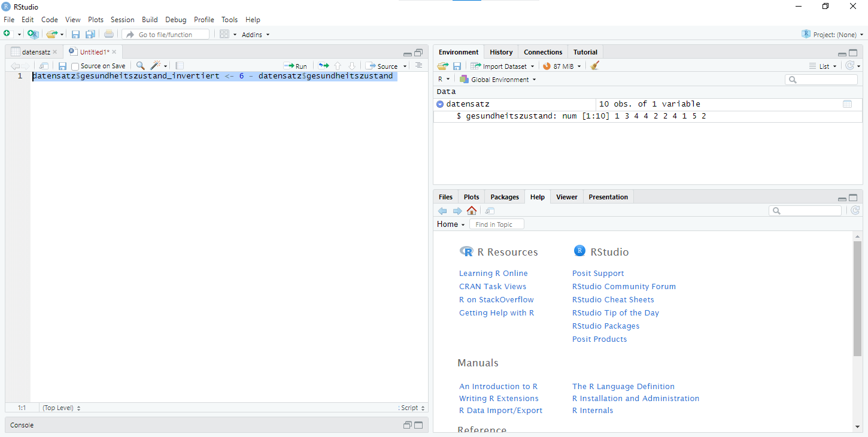Screen dimensions: 868x437
Task: Click the Save all documents icon
Action: point(90,34)
